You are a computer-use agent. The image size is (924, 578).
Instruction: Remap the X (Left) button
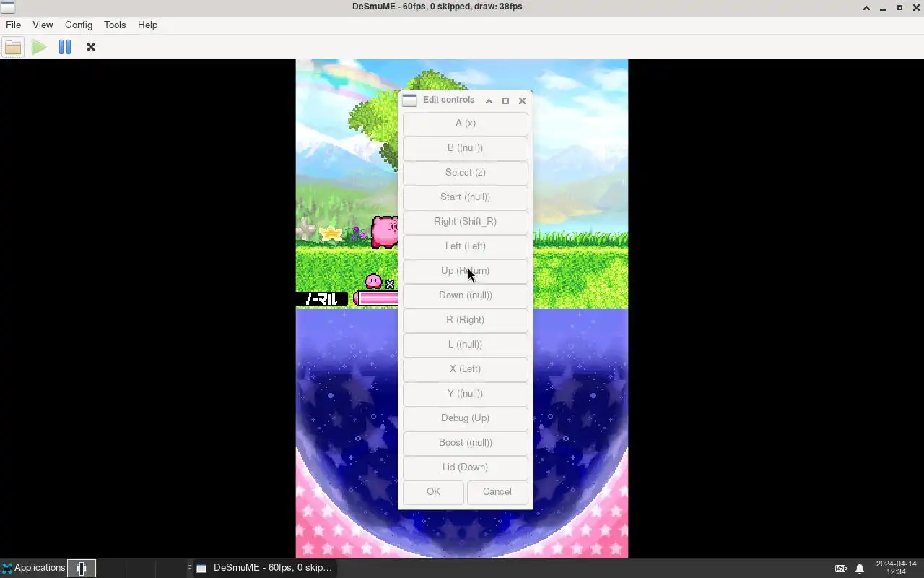(465, 369)
